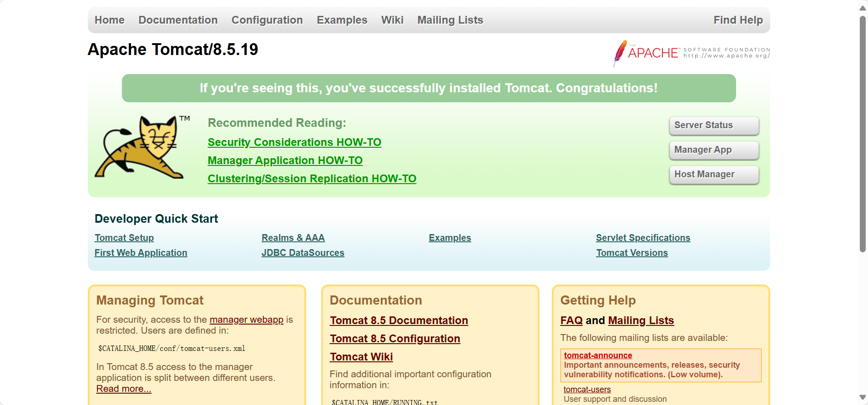
Task: Open the Realms & AAA link
Action: coord(293,238)
